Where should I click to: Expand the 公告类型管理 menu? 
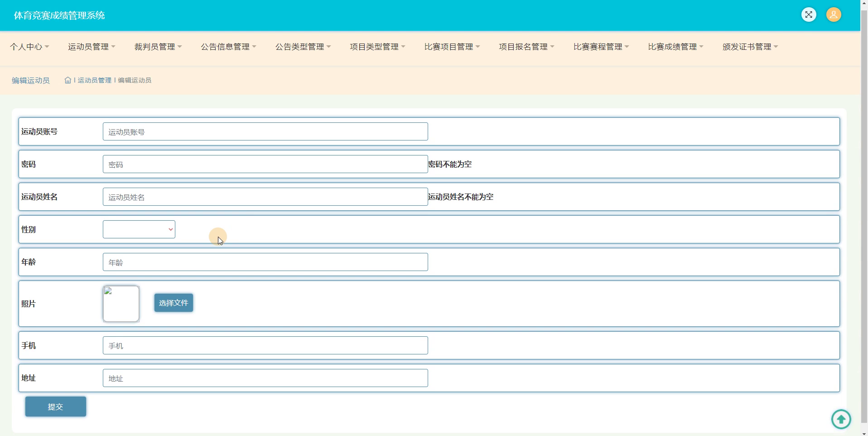[303, 47]
